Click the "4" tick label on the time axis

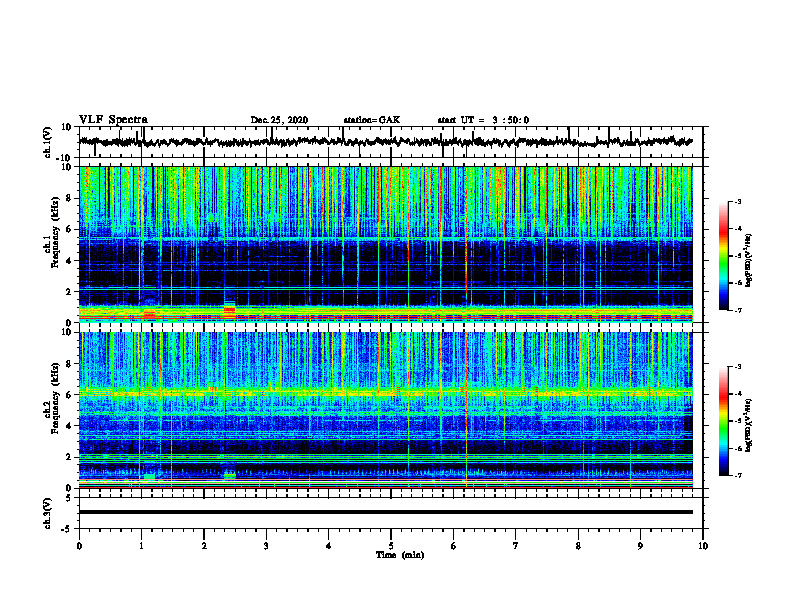329,546
